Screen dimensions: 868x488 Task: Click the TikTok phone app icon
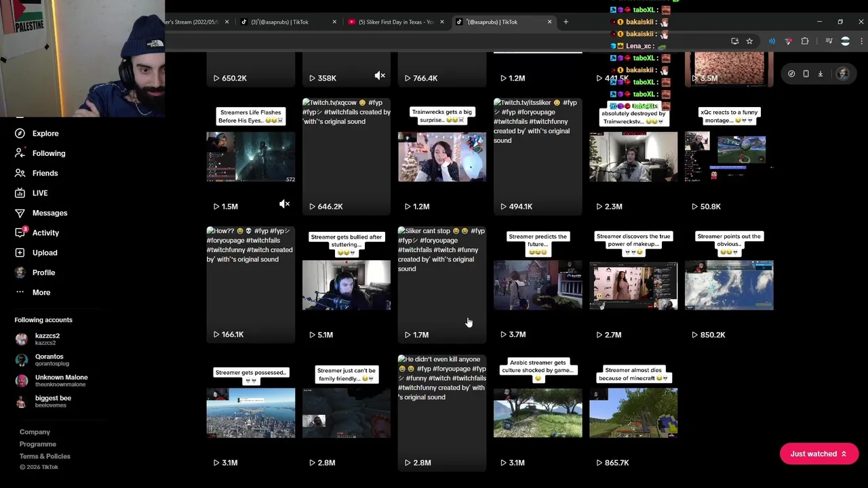click(806, 74)
